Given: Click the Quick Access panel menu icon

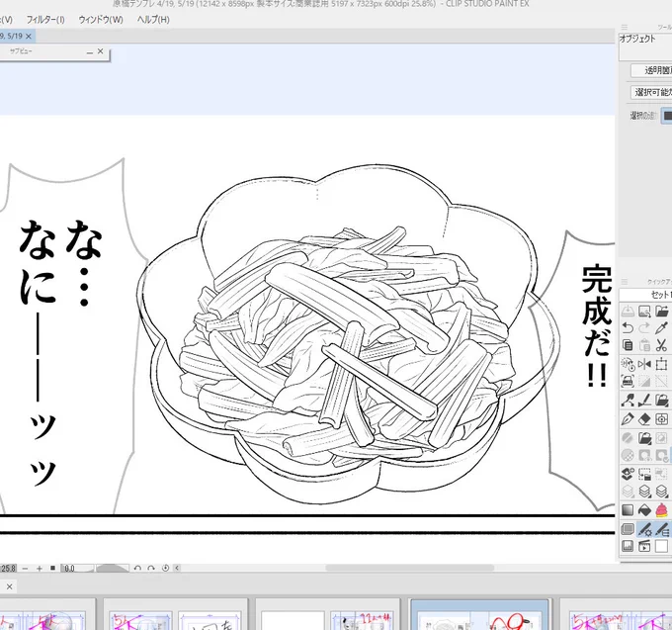Looking at the screenshot, I should click(x=624, y=282).
